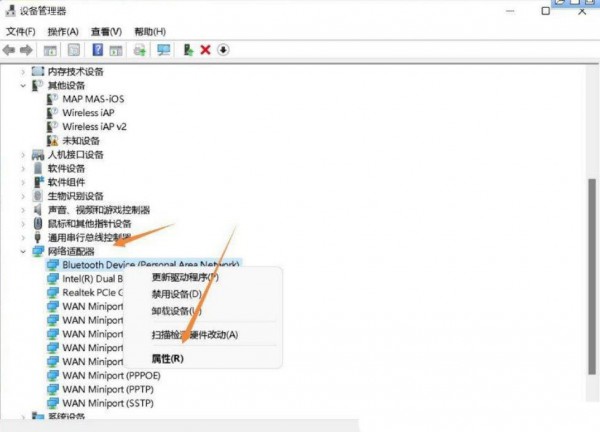Click the Forward arrow toolbar icon
This screenshot has height=432, width=600.
click(x=26, y=50)
